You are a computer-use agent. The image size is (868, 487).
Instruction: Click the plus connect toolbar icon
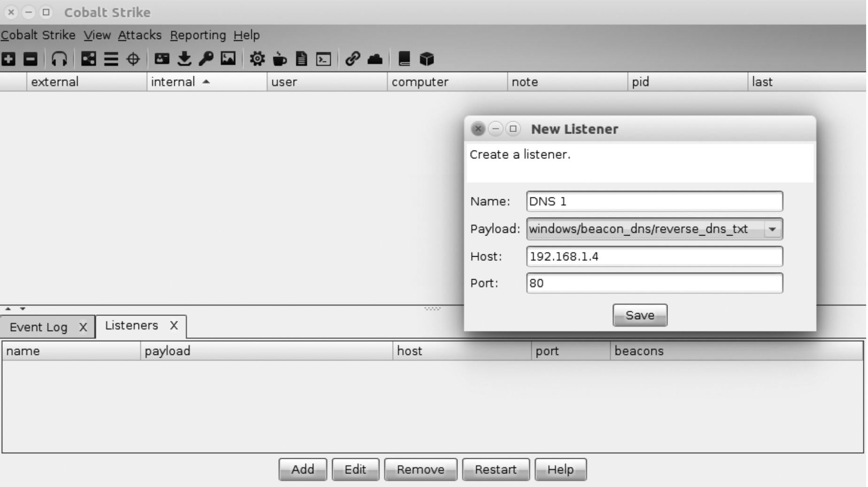pyautogui.click(x=8, y=59)
